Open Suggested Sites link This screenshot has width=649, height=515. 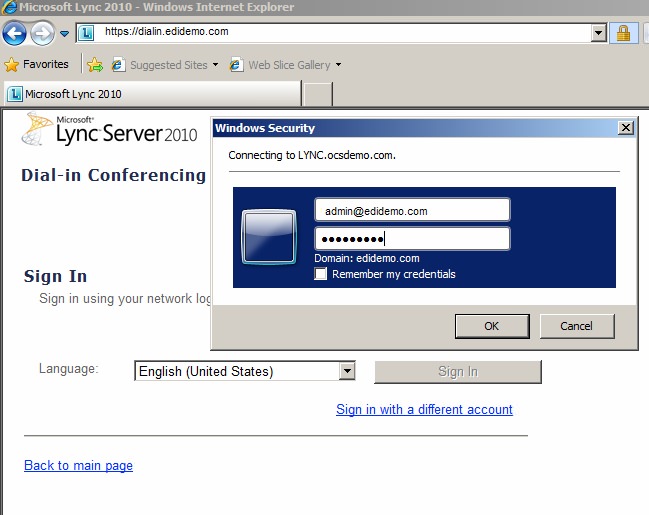(168, 65)
